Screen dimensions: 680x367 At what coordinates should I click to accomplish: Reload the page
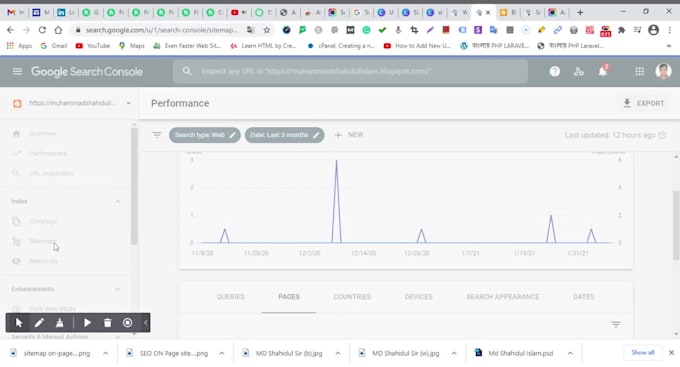(x=42, y=30)
